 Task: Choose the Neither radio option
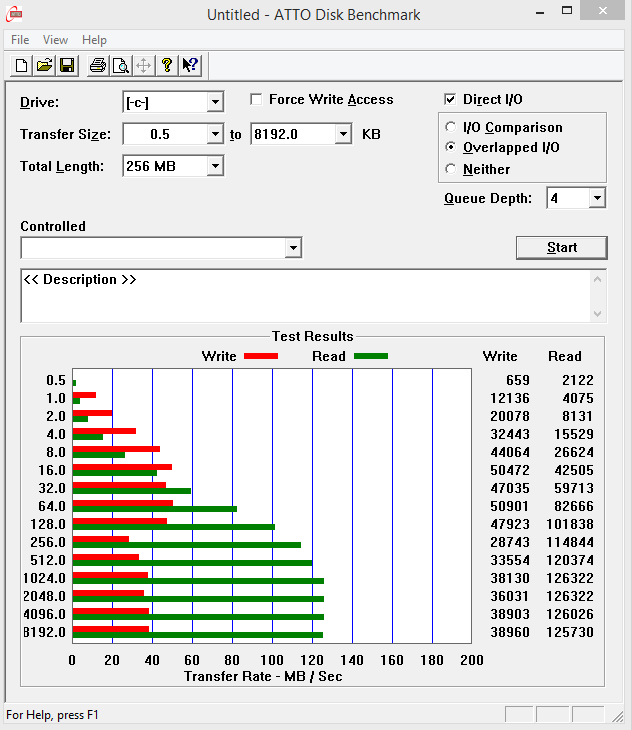click(x=450, y=169)
